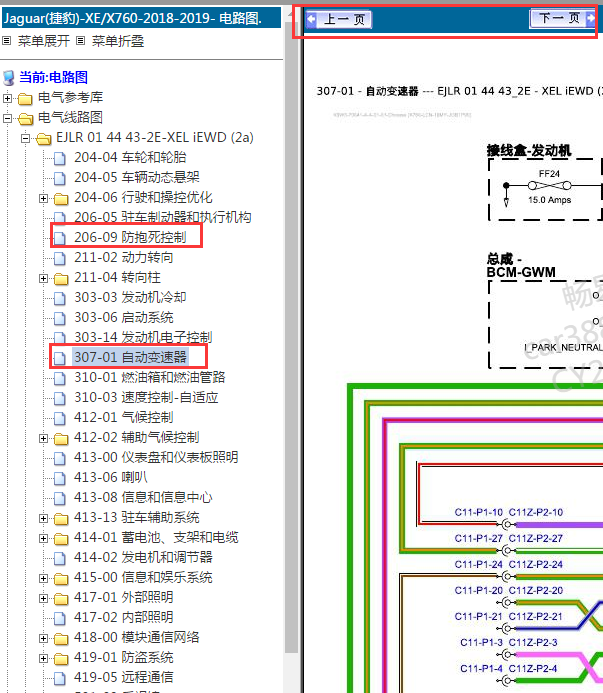603x693 pixels.
Task: Open 414-02 发电机和调节器 page
Action: pyautogui.click(x=143, y=557)
